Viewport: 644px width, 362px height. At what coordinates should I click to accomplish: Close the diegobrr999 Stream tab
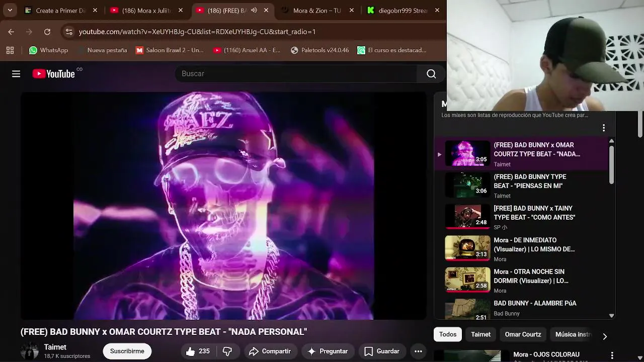(437, 10)
